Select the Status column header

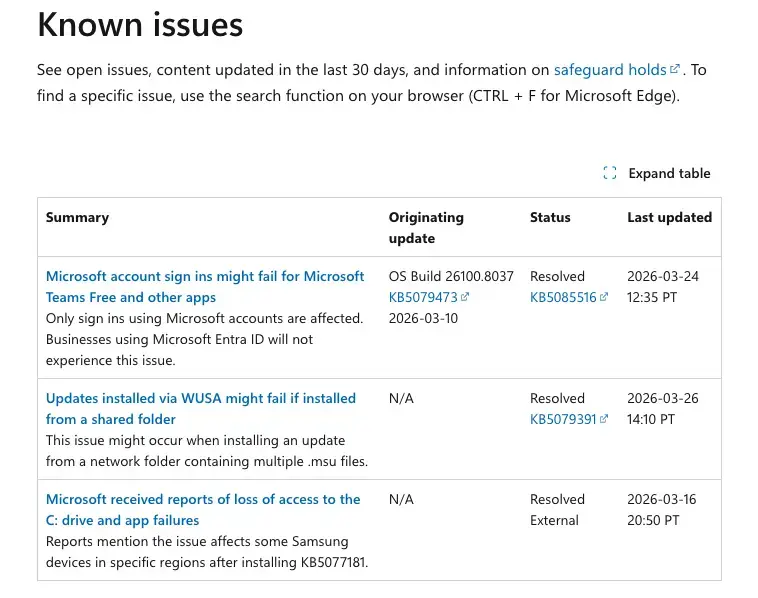click(550, 217)
